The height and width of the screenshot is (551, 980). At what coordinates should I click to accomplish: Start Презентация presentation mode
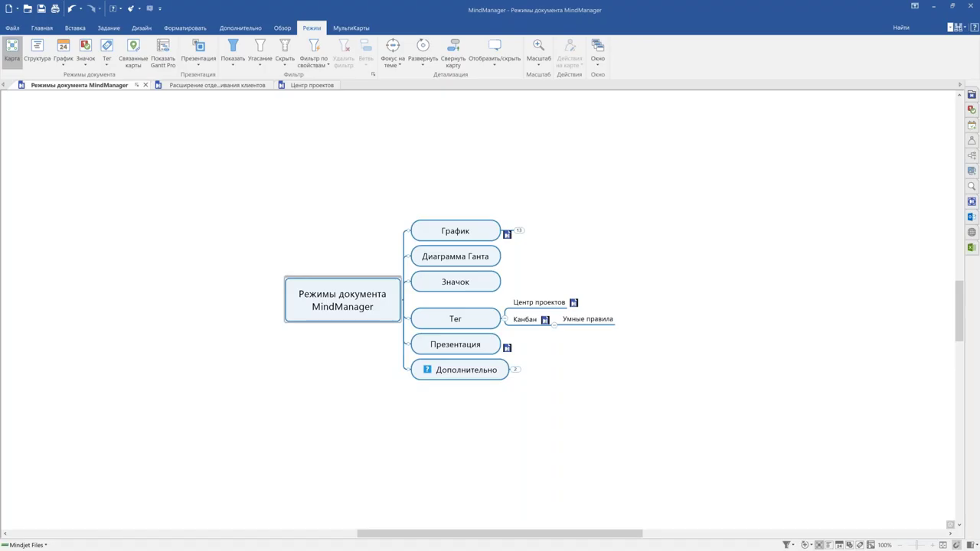(198, 51)
